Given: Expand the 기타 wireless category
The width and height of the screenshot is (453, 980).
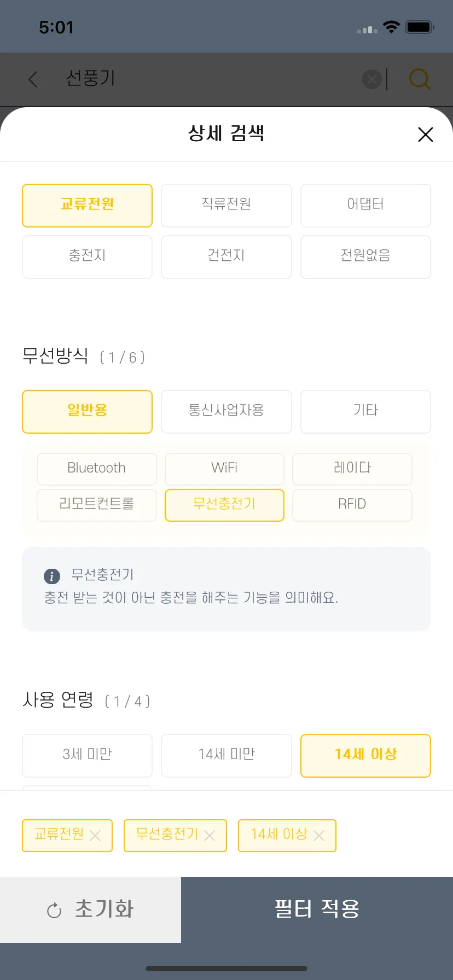Looking at the screenshot, I should pos(365,412).
